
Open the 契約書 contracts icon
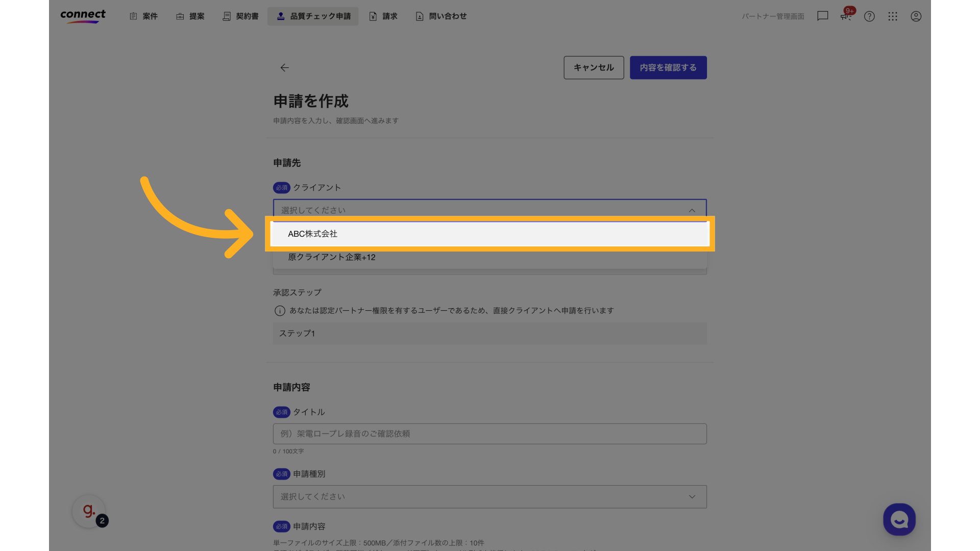click(x=226, y=16)
